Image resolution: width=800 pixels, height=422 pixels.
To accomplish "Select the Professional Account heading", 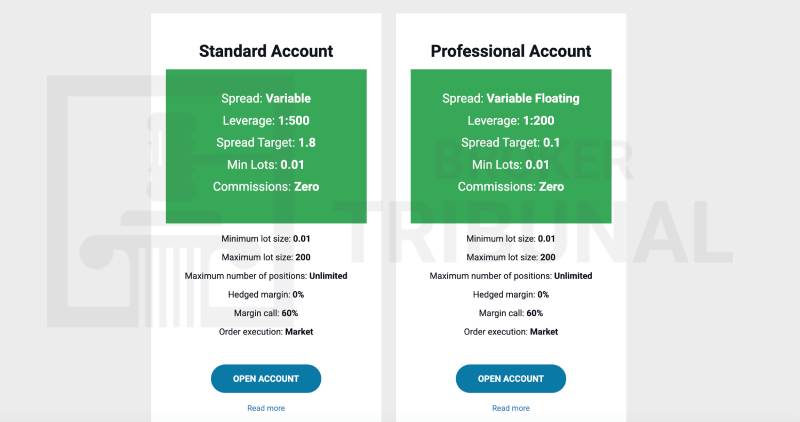I will coord(511,51).
